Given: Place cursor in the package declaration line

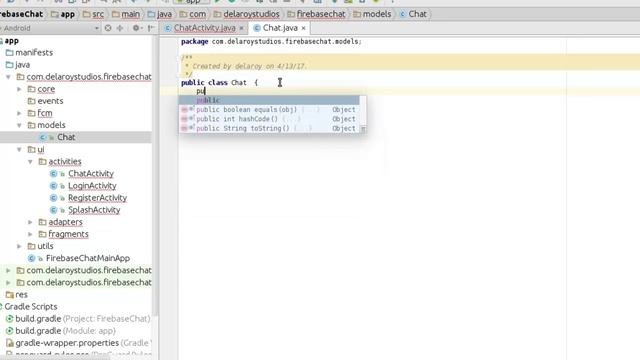Looking at the screenshot, I should tap(271, 42).
